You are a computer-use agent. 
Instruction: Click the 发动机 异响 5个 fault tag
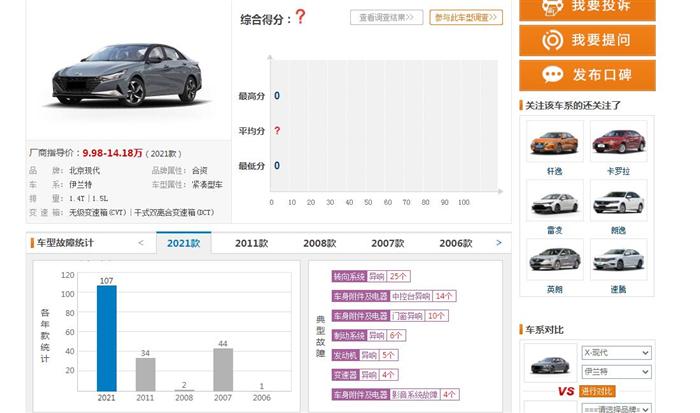tap(365, 355)
